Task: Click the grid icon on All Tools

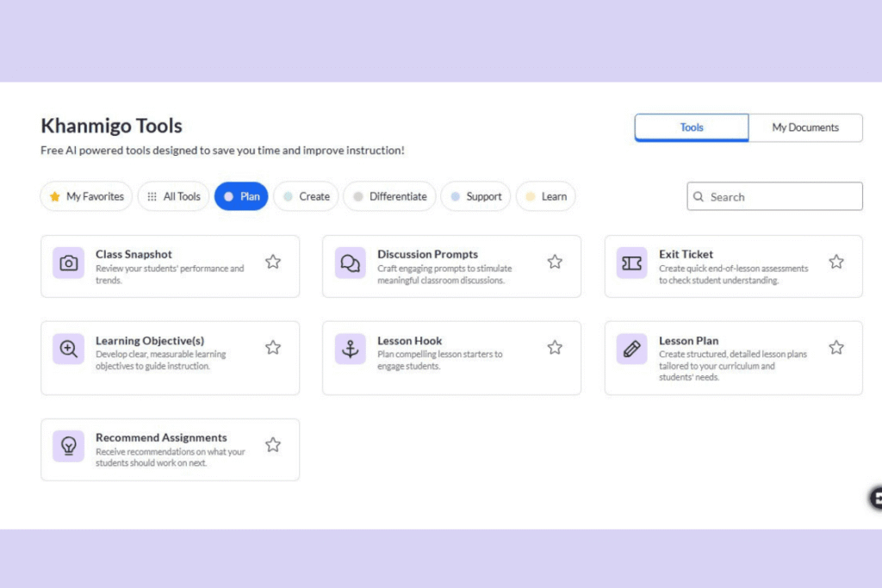Action: pos(152,196)
